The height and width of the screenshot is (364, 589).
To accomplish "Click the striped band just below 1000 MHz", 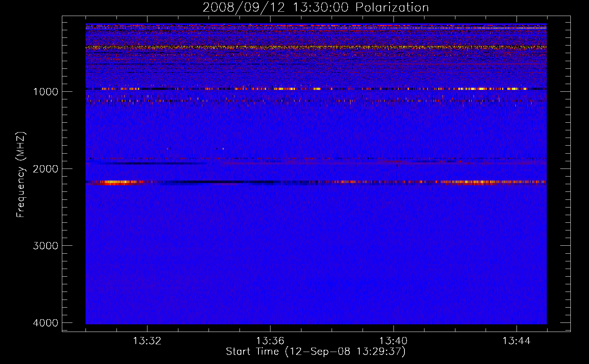I will 316,89.
